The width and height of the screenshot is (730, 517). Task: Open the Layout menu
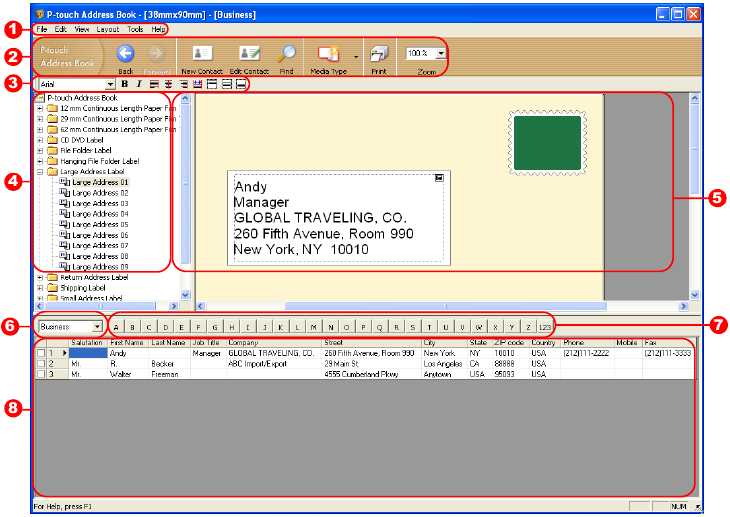click(x=108, y=29)
